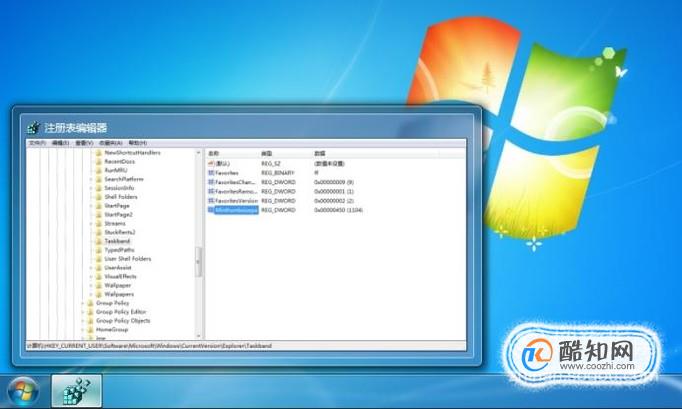The image size is (682, 409).
Task: Click the tree pane scrollbar thumb
Action: [198, 262]
